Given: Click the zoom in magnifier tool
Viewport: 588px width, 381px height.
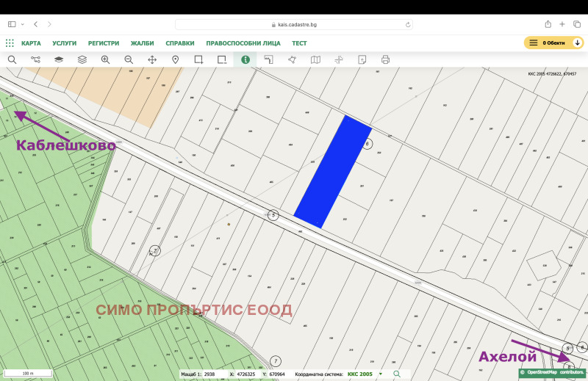Looking at the screenshot, I should pos(105,59).
